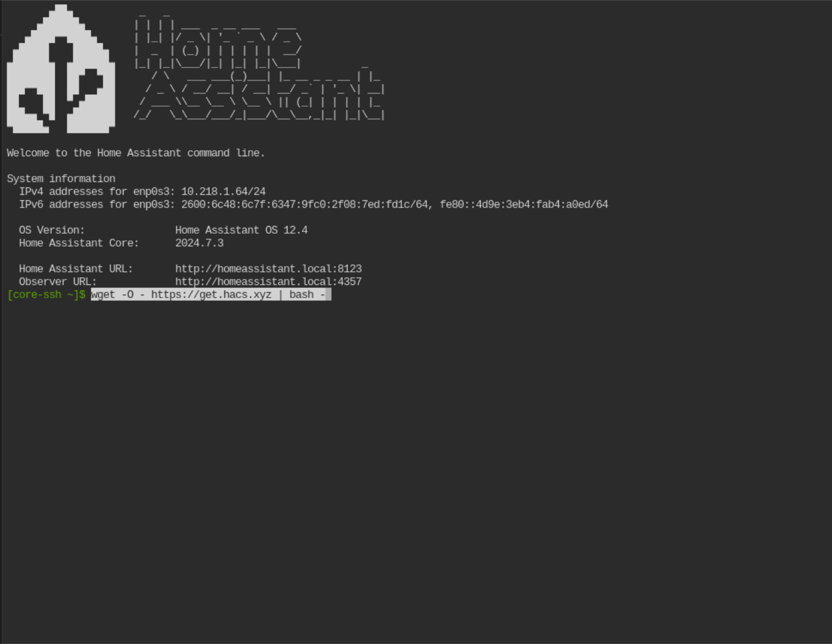Click https://get.hacs.xyz in the command
The image size is (832, 644).
pyautogui.click(x=211, y=295)
